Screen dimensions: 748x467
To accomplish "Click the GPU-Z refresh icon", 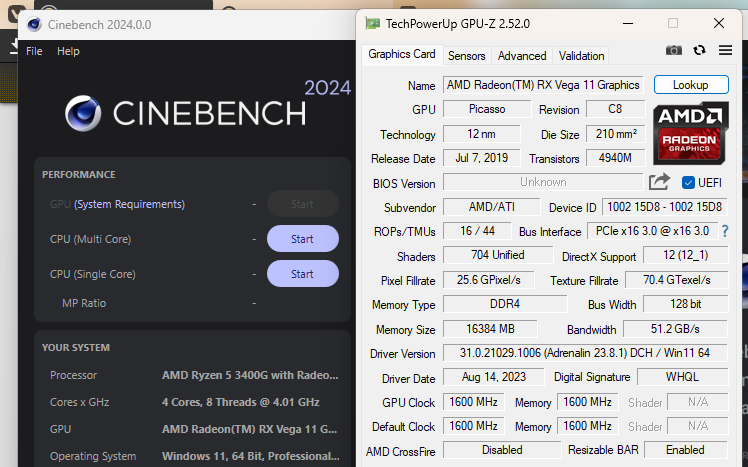I will tap(699, 50).
